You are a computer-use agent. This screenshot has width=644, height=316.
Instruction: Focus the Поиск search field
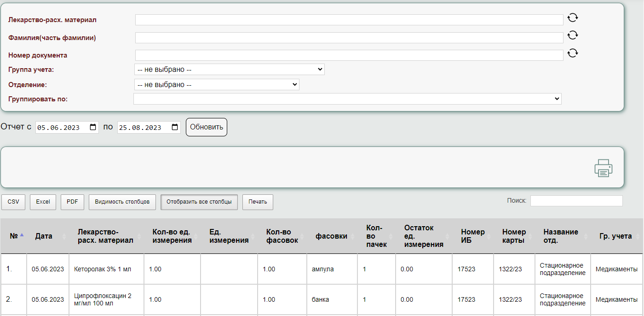(576, 201)
